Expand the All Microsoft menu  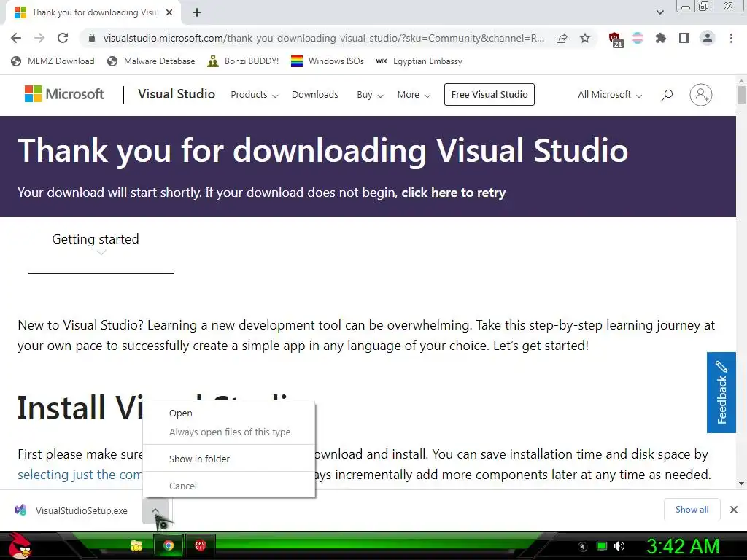click(x=610, y=94)
